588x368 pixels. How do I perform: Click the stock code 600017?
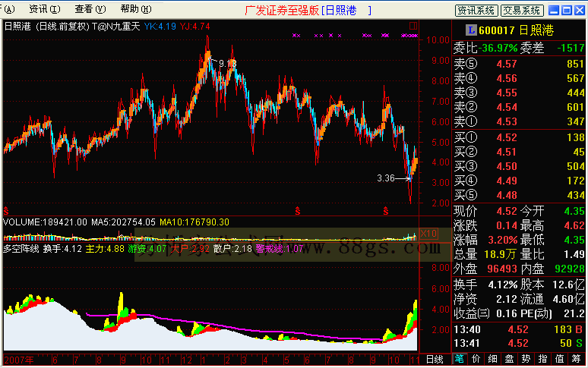pos(497,30)
